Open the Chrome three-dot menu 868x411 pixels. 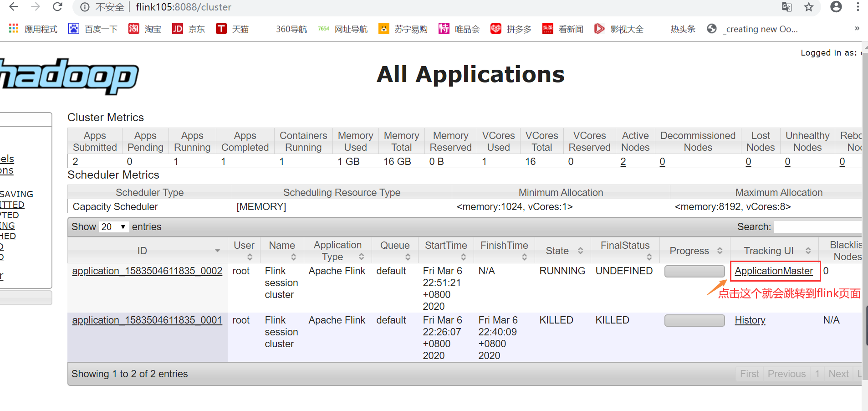[x=858, y=7]
